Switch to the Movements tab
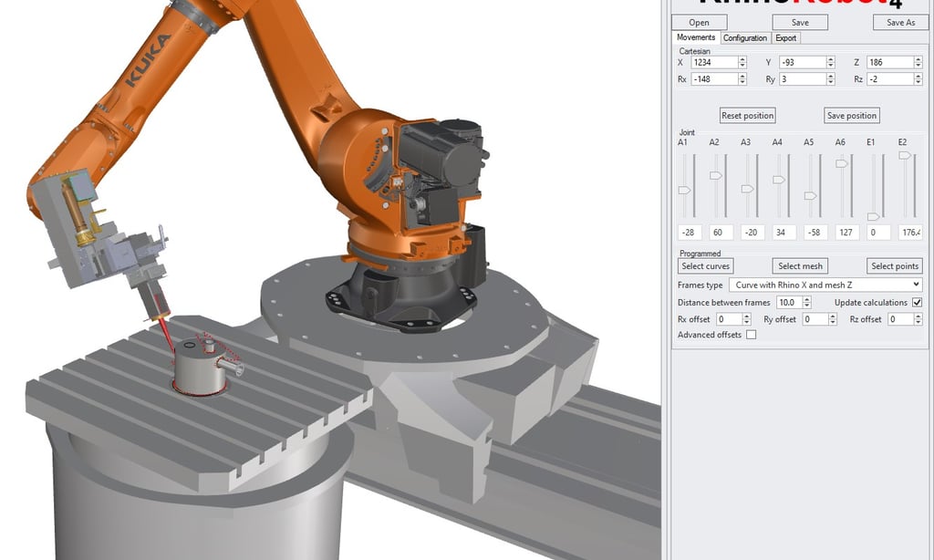934x560 pixels. [696, 37]
